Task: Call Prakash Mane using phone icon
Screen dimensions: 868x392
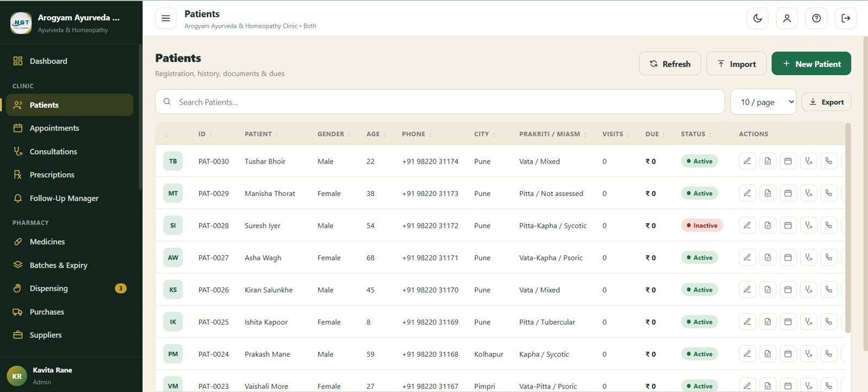Action: pyautogui.click(x=829, y=353)
